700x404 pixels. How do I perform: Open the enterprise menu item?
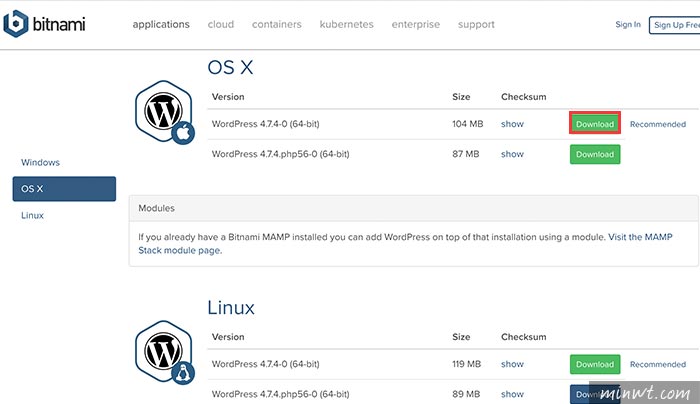416,25
